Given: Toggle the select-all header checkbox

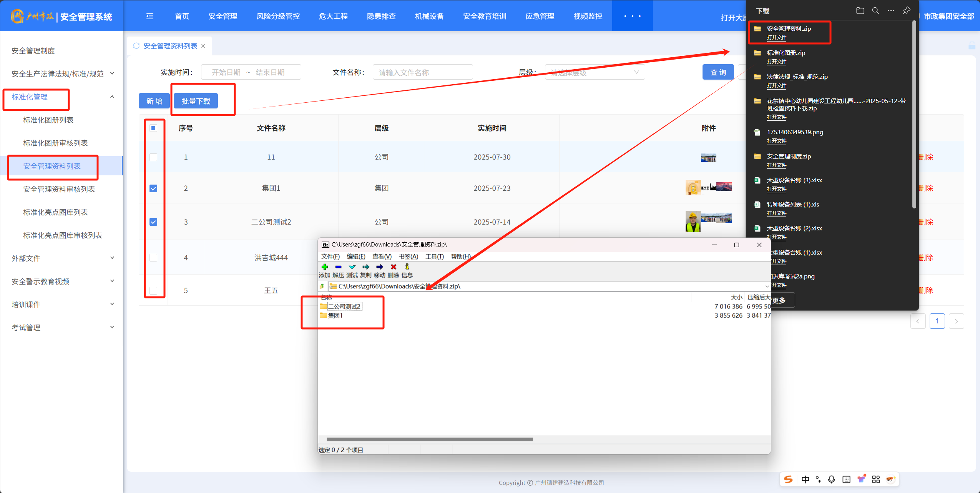Looking at the screenshot, I should point(153,128).
